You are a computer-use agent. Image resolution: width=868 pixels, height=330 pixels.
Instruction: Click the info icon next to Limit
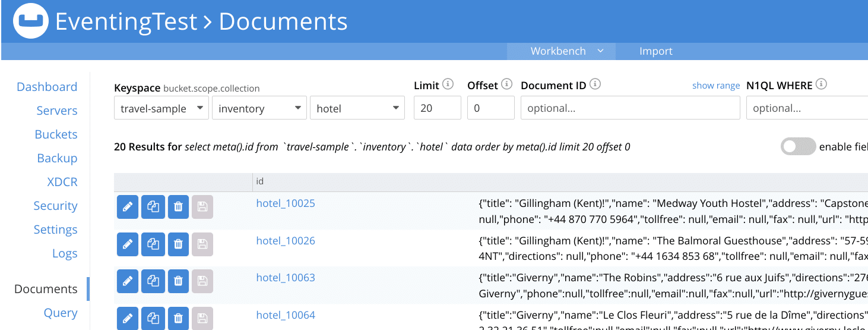(448, 84)
